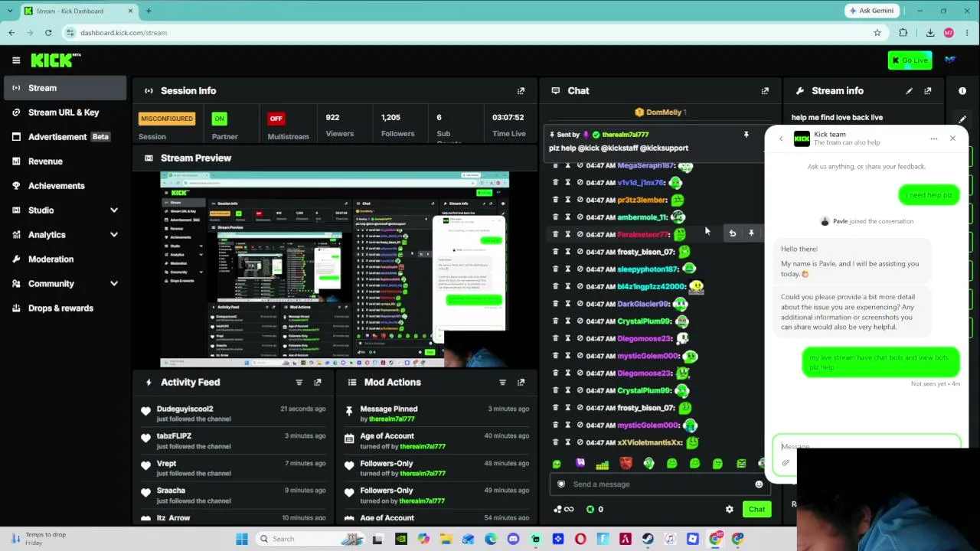Screen dimensions: 980x551
Task: Attach a file in support chat
Action: click(786, 463)
